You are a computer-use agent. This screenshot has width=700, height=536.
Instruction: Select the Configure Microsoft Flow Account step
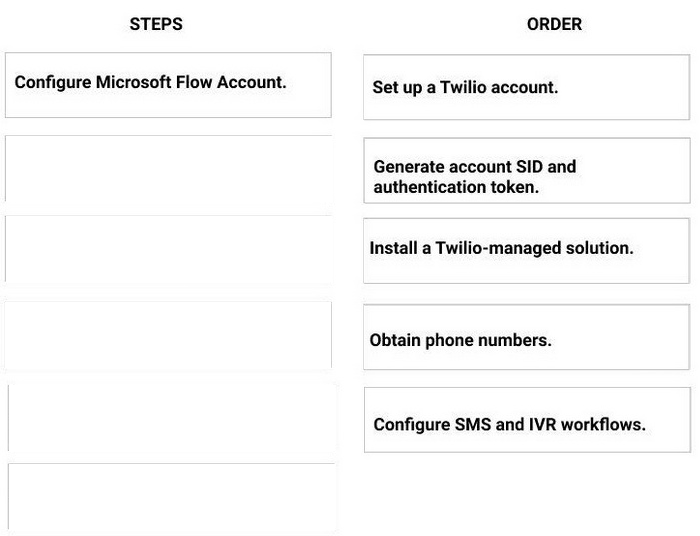[168, 85]
